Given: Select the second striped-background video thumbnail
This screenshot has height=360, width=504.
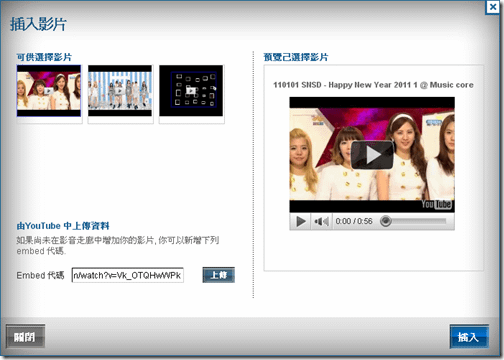Looking at the screenshot, I should 120,91.
